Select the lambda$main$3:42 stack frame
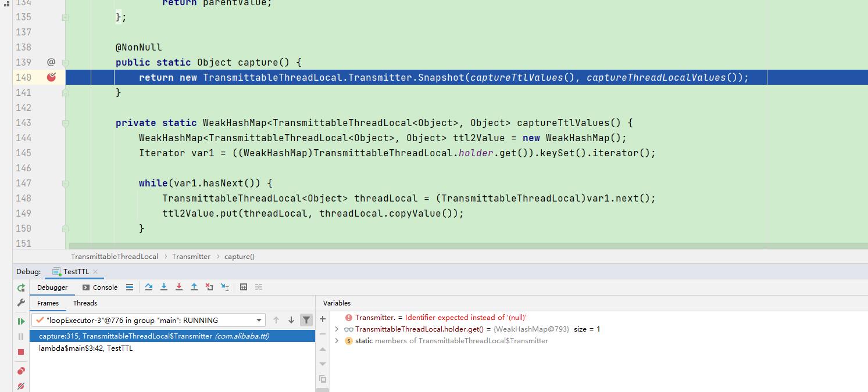868x392 pixels. pos(85,348)
